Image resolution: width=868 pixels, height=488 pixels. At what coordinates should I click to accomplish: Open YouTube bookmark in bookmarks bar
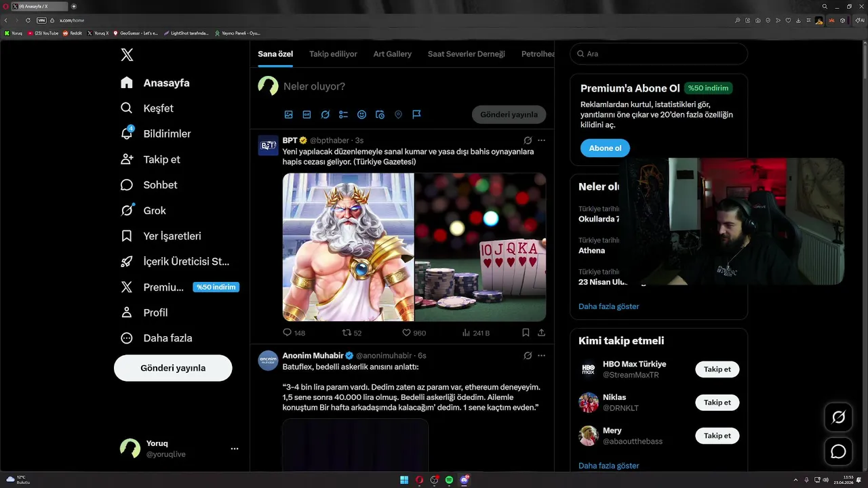43,33
